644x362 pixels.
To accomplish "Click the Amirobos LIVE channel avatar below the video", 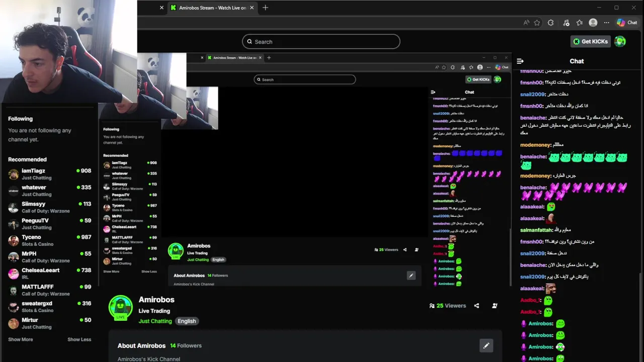I will tap(121, 308).
